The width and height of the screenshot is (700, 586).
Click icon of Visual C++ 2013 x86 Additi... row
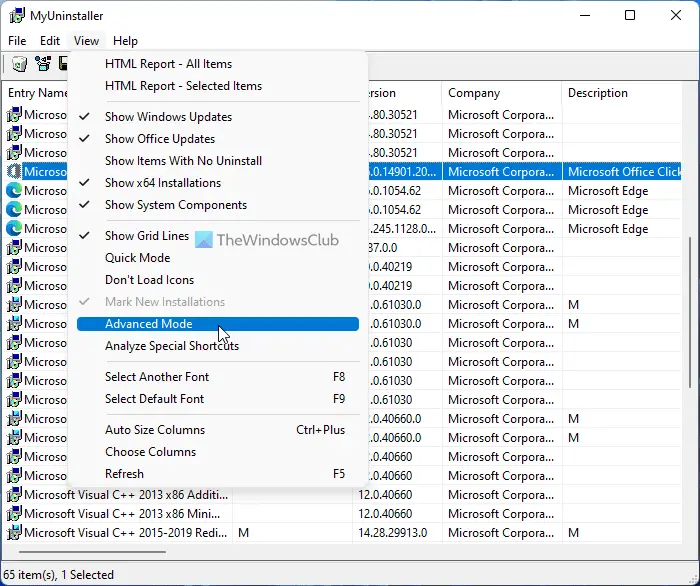point(14,495)
